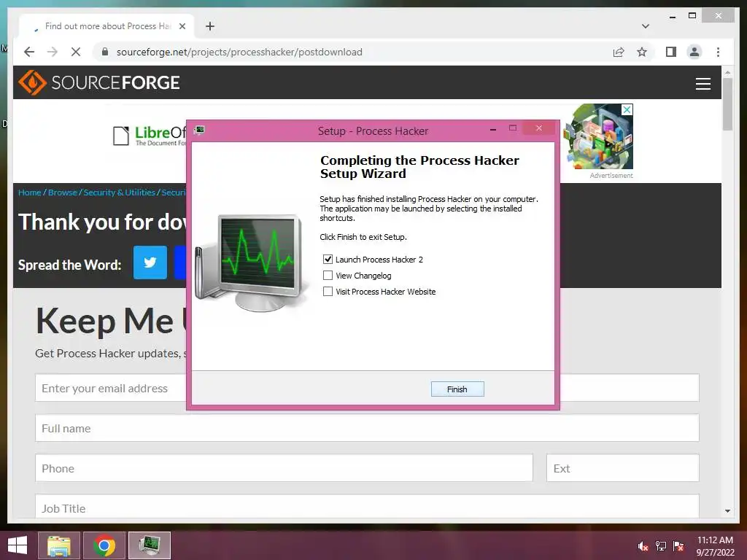Open File Explorer from taskbar
This screenshot has height=560, width=747.
(x=59, y=545)
